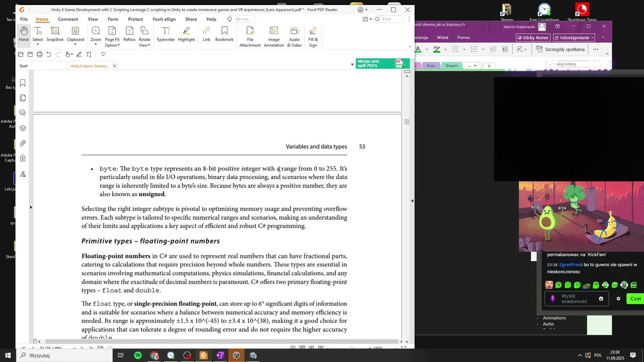This screenshot has width=644, height=362.
Task: Open the Image Annotation tool
Action: 274,37
